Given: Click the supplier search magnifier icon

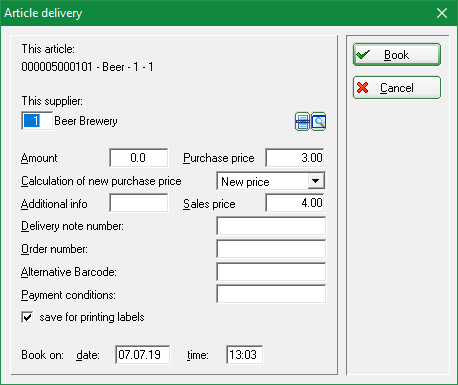Looking at the screenshot, I should coord(319,122).
